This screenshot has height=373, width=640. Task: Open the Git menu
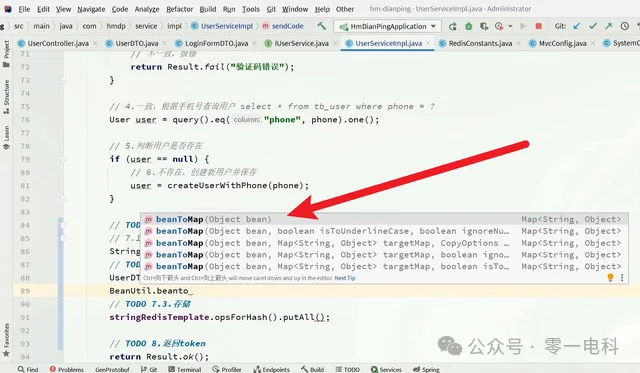click(271, 9)
